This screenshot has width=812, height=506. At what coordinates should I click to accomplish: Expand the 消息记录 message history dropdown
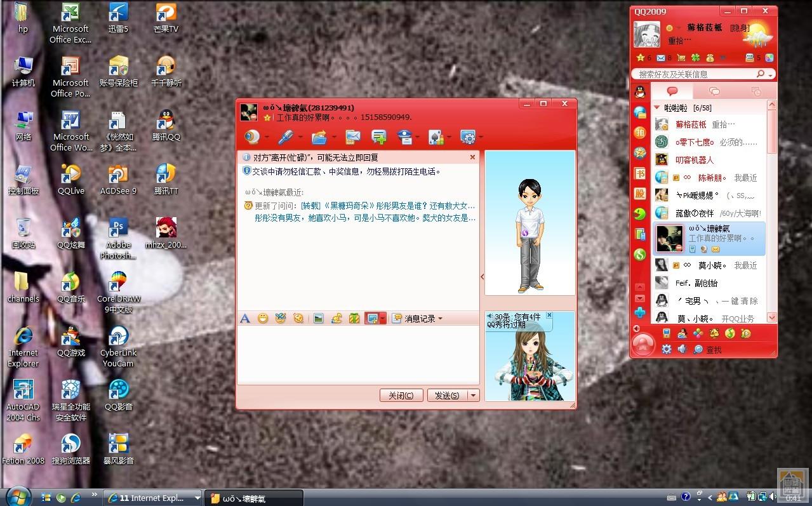440,319
